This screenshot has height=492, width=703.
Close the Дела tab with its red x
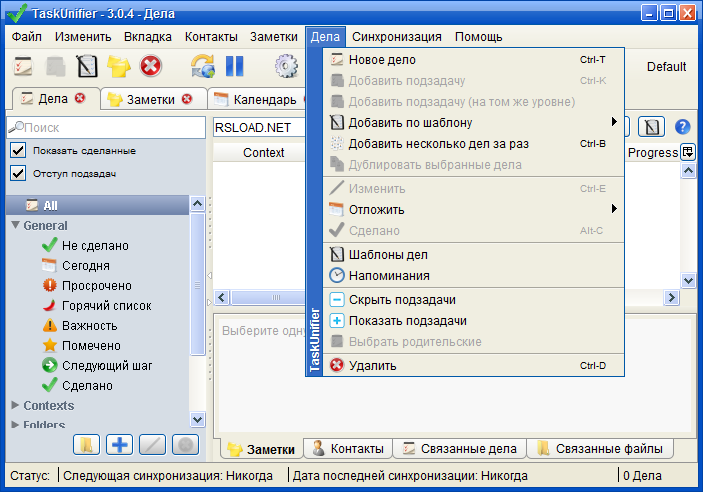(80, 98)
